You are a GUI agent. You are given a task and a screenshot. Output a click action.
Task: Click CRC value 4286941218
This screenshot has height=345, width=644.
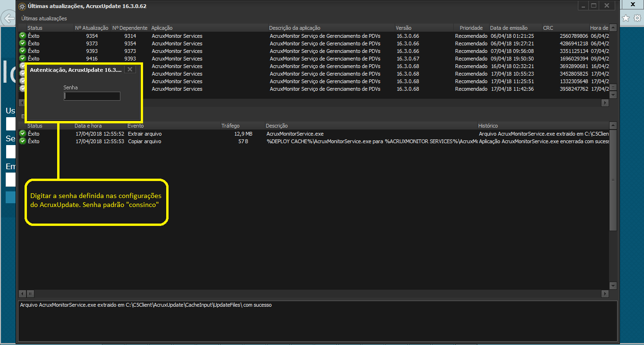coord(574,43)
